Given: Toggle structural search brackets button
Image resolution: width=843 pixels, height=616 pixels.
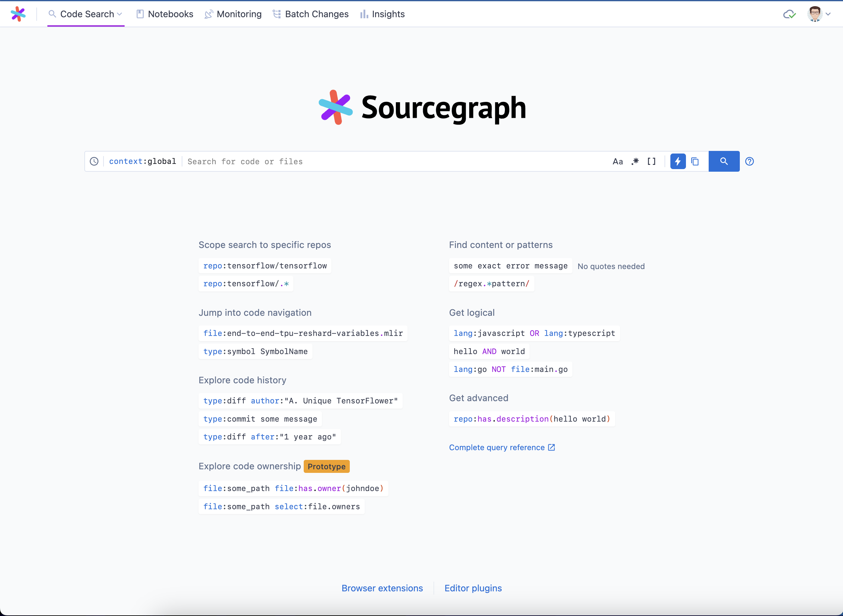Looking at the screenshot, I should click(651, 161).
